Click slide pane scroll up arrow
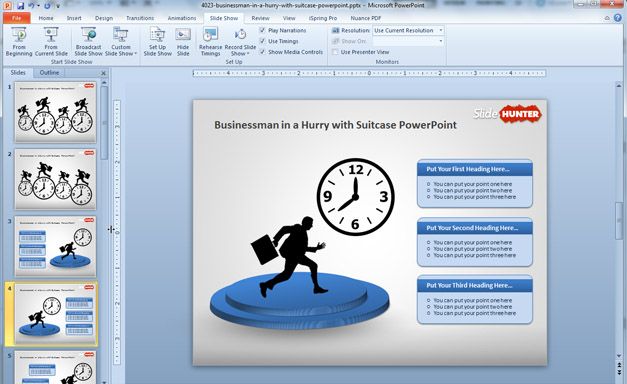Screen dimensions: 627x384 104,82
